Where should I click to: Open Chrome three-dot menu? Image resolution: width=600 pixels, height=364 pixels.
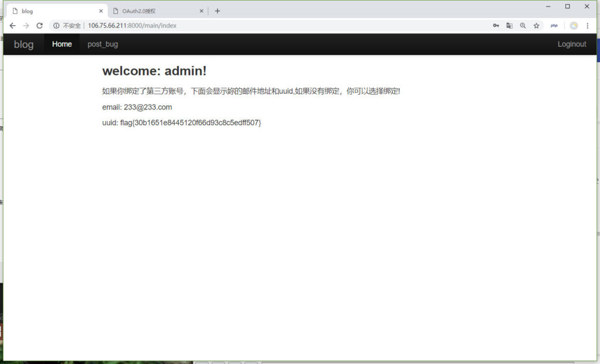coord(587,26)
